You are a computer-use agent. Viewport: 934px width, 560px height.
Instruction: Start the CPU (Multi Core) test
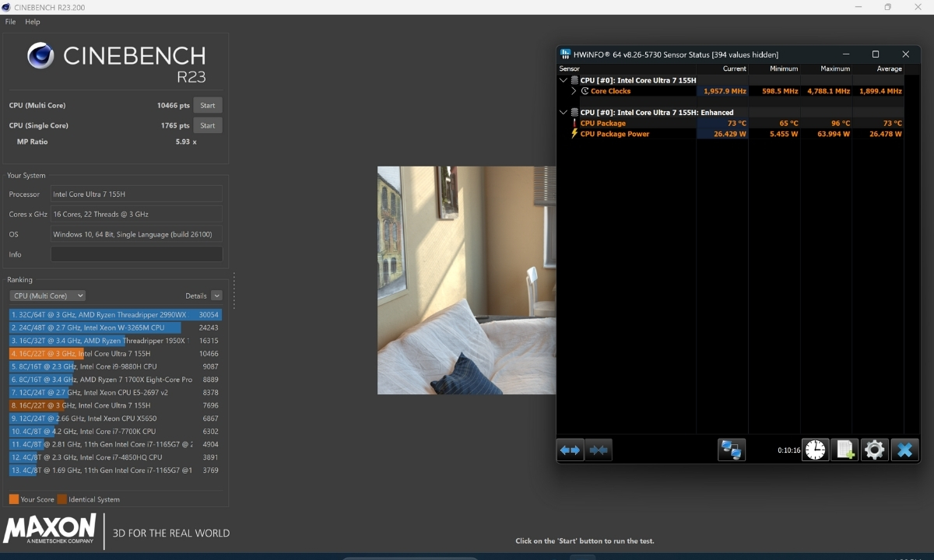coord(208,105)
